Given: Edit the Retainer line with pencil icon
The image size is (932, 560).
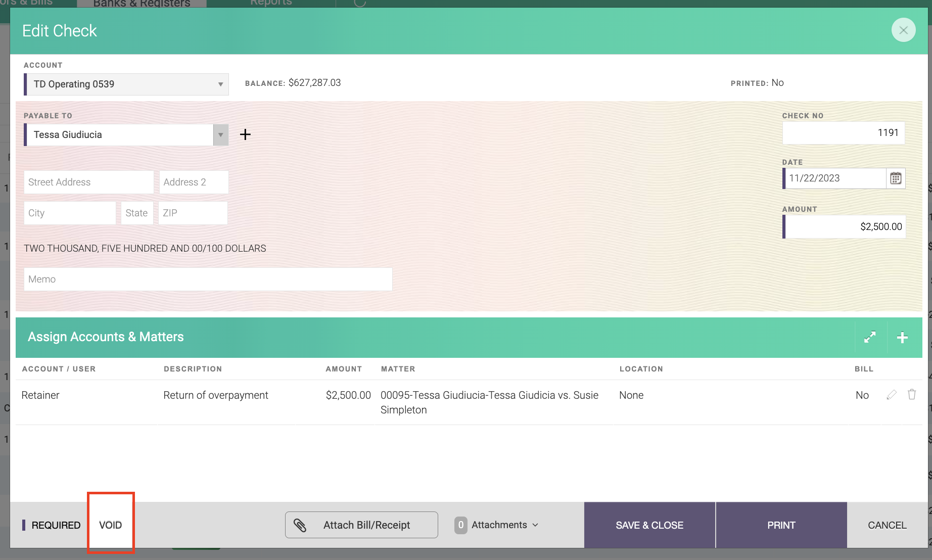Looking at the screenshot, I should click(892, 395).
